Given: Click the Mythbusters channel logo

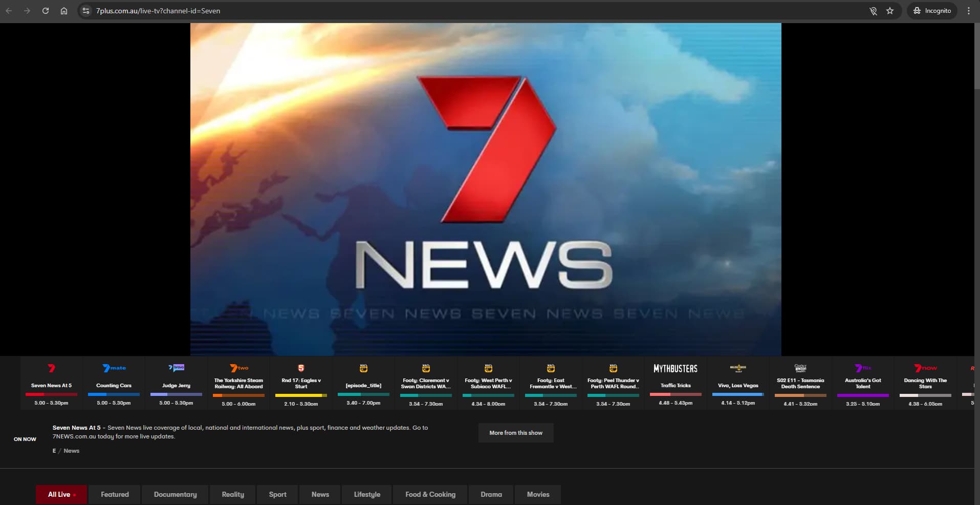Looking at the screenshot, I should click(x=675, y=369).
